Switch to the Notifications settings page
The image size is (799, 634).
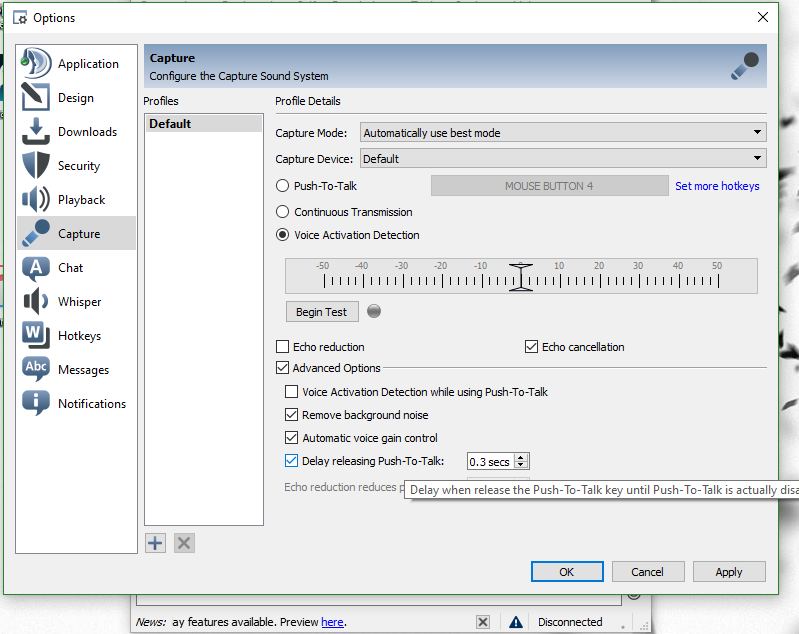click(76, 403)
